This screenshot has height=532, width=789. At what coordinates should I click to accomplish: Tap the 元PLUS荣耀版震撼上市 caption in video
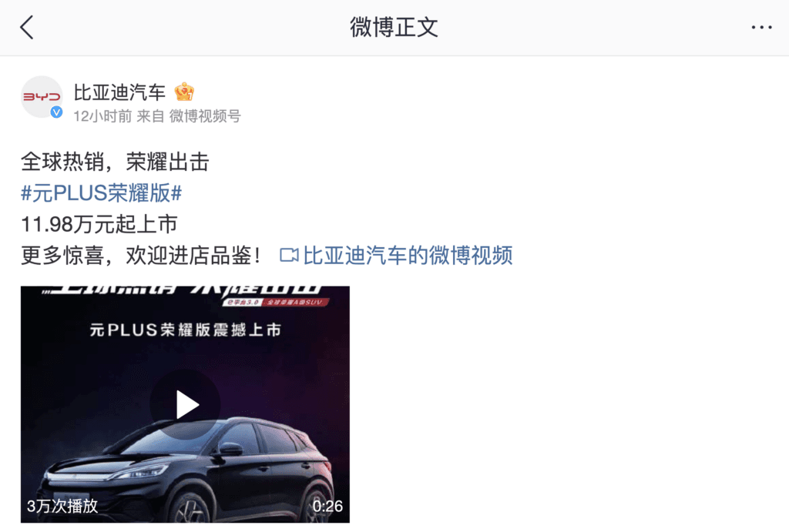tap(185, 330)
